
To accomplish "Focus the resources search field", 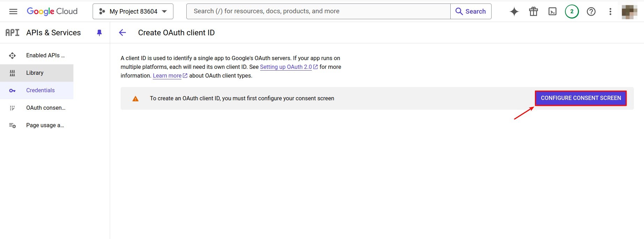I will coord(319,11).
